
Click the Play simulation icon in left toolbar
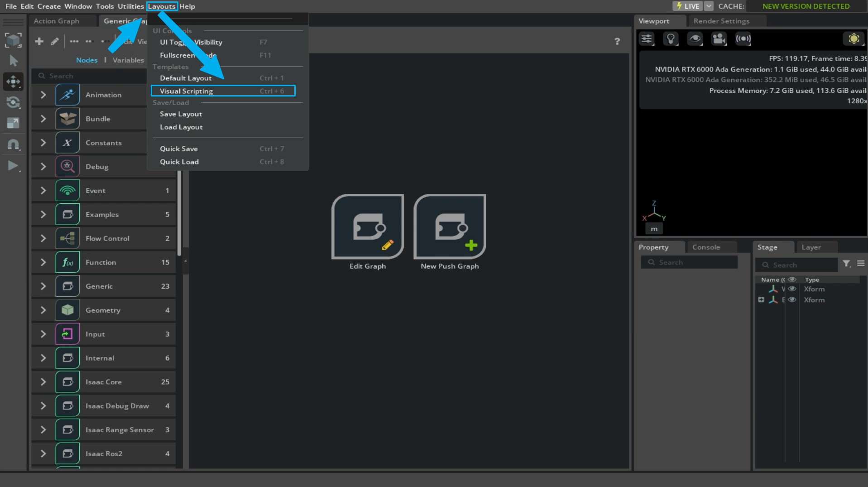13,166
